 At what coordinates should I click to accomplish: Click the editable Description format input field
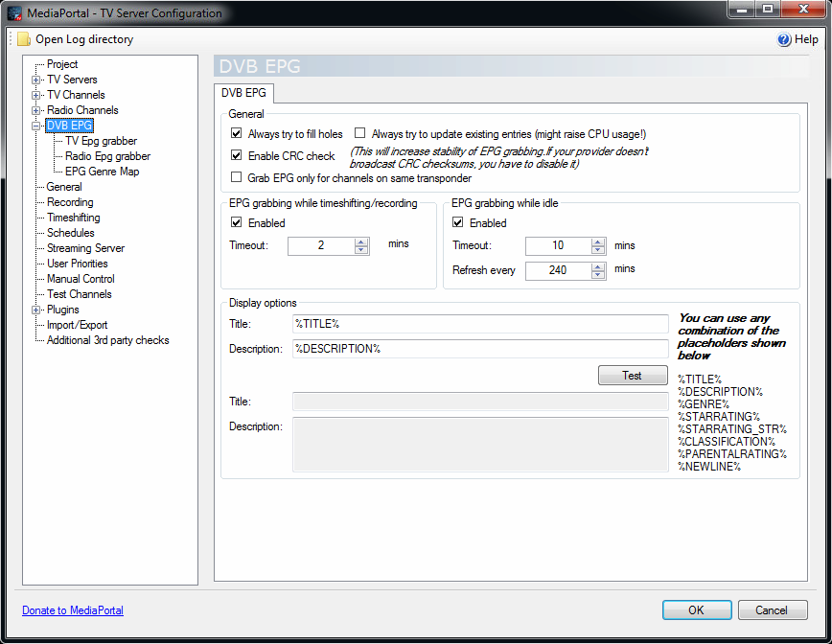[x=480, y=349]
